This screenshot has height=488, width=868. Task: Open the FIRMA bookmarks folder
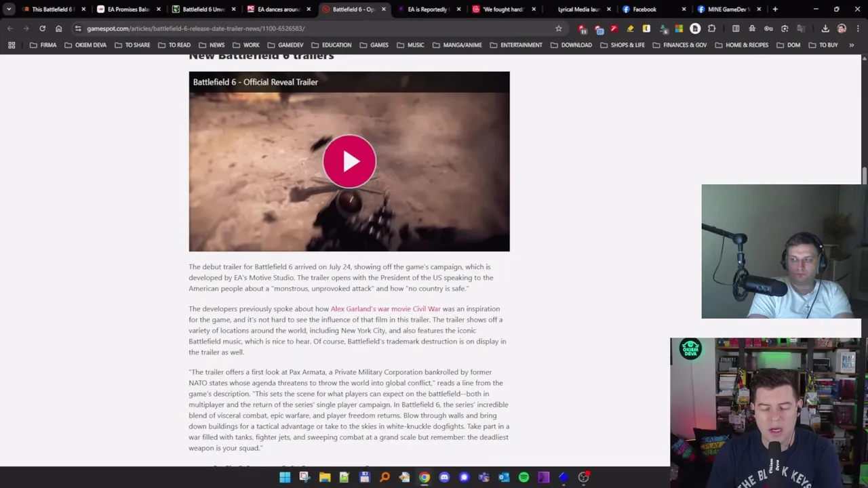pos(43,45)
